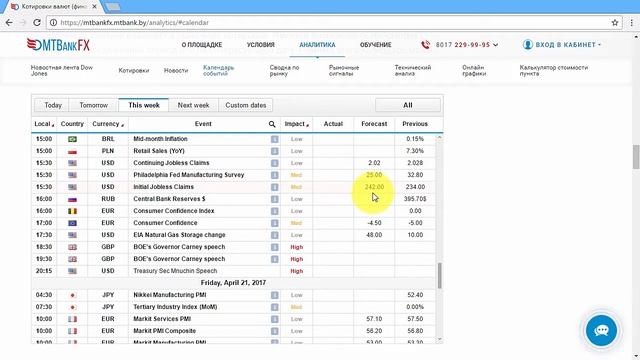
Task: Go to Новостная лента Dow Jones
Action: pyautogui.click(x=62, y=71)
